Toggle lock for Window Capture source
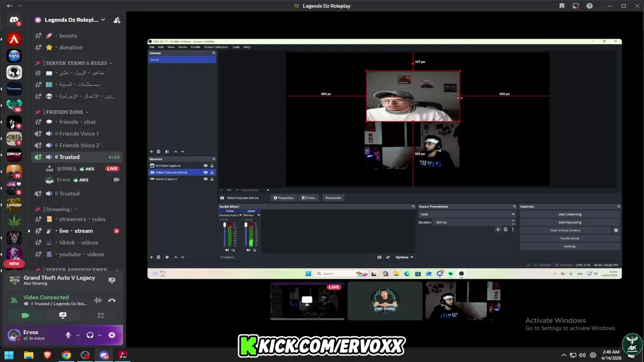644x362 pixels. tap(212, 166)
